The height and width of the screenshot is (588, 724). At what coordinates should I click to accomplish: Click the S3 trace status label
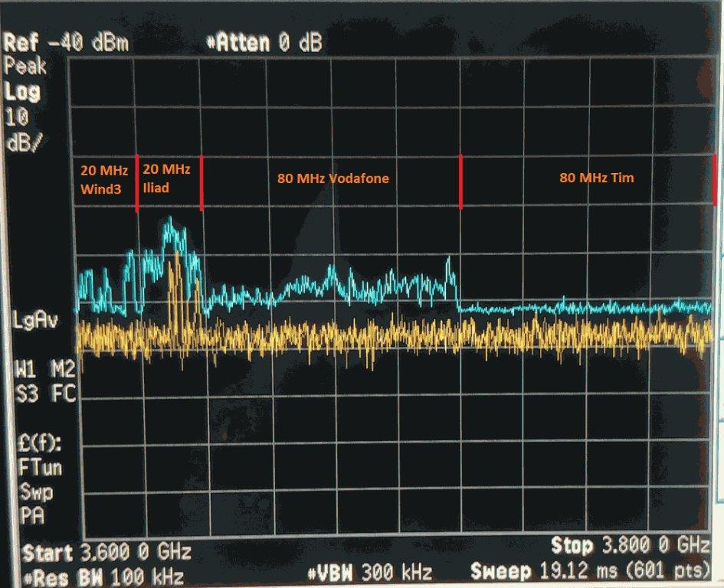click(27, 394)
